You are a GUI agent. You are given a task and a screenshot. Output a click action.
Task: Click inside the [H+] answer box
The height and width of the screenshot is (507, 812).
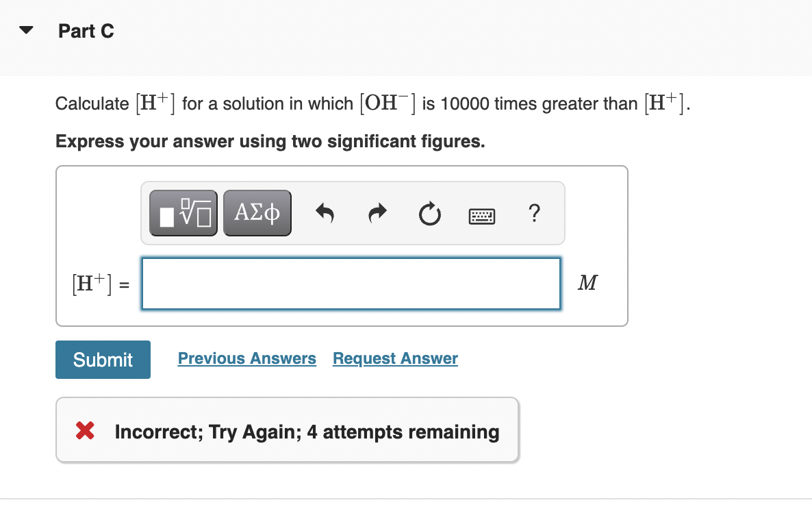coord(351,283)
